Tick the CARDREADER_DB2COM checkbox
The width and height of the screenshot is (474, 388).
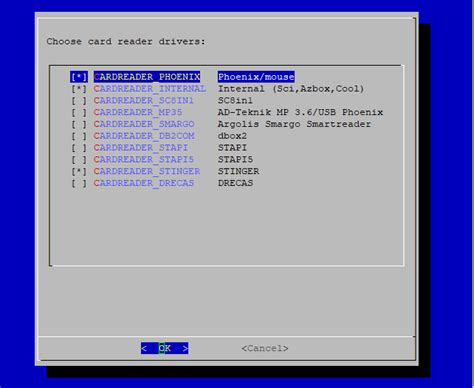tap(79, 136)
